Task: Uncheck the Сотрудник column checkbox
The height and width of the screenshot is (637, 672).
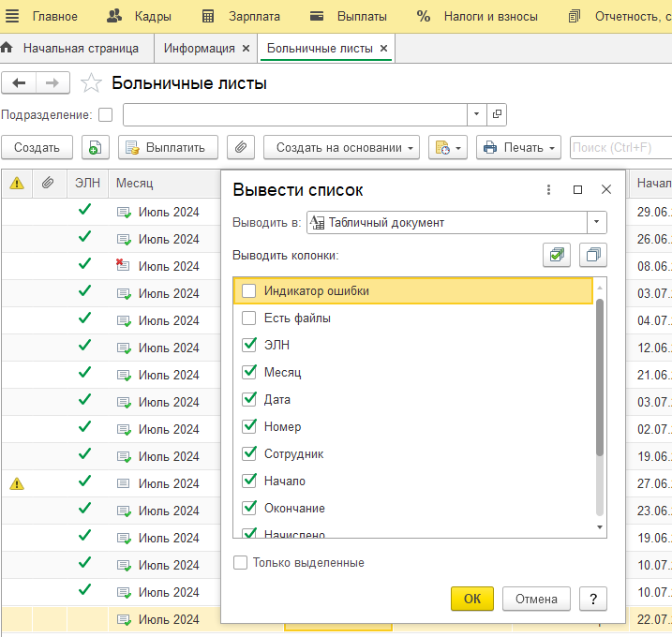Action: (248, 453)
